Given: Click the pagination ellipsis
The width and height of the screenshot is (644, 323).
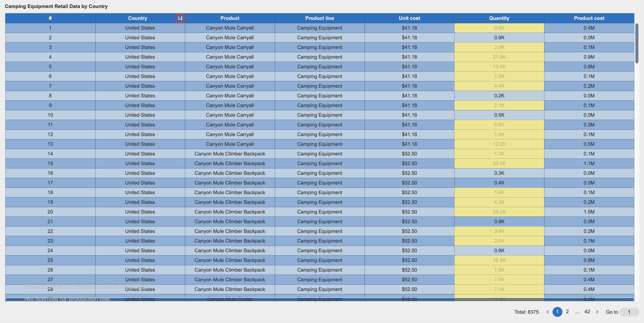Looking at the screenshot, I should (577, 312).
